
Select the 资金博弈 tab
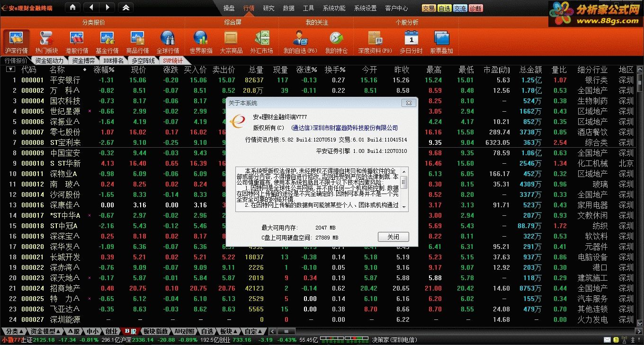[83, 61]
